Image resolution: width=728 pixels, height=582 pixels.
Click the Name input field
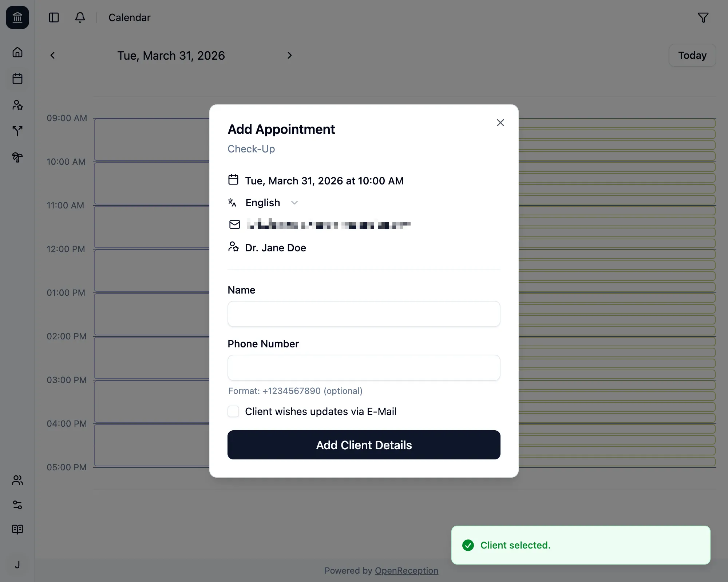pos(364,314)
